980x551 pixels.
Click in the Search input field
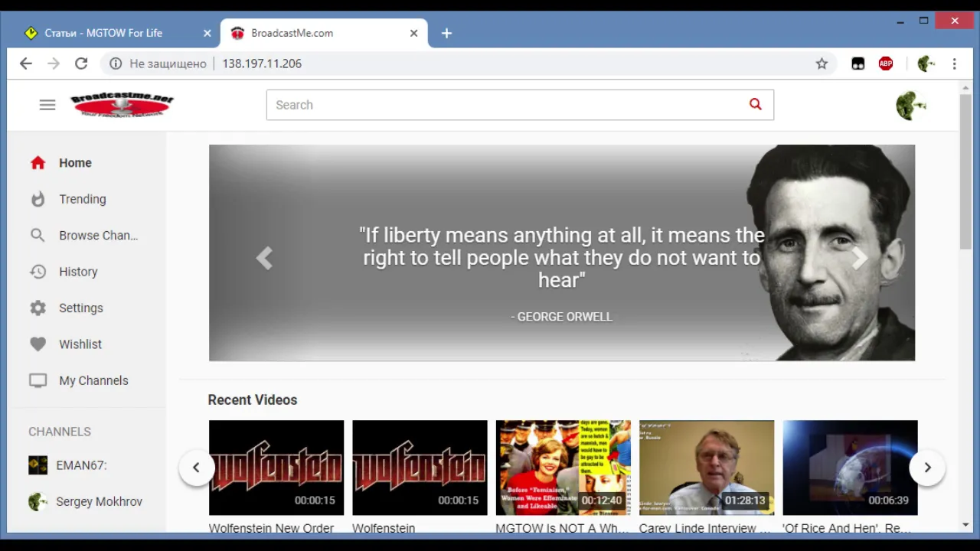pos(505,105)
